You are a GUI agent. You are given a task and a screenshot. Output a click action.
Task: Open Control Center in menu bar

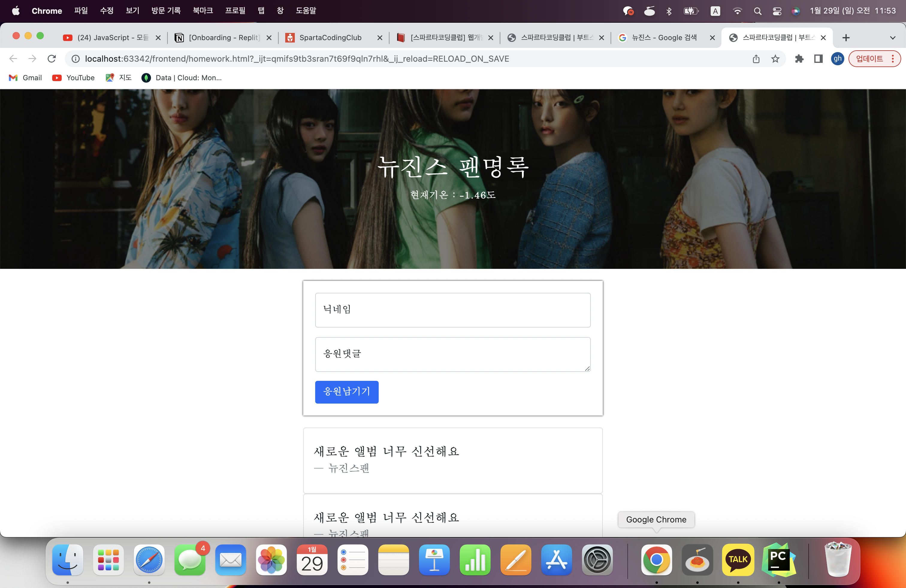click(x=777, y=11)
